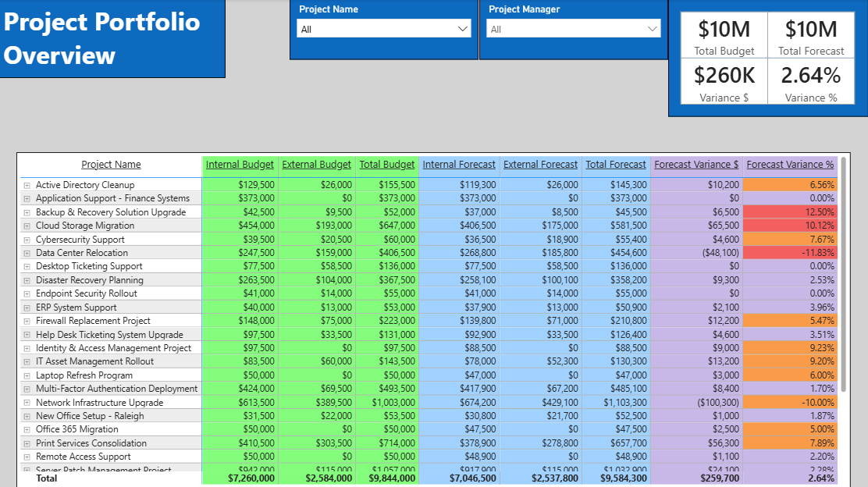Click the 10.12% red variance cell
The image size is (868, 487).
click(790, 226)
